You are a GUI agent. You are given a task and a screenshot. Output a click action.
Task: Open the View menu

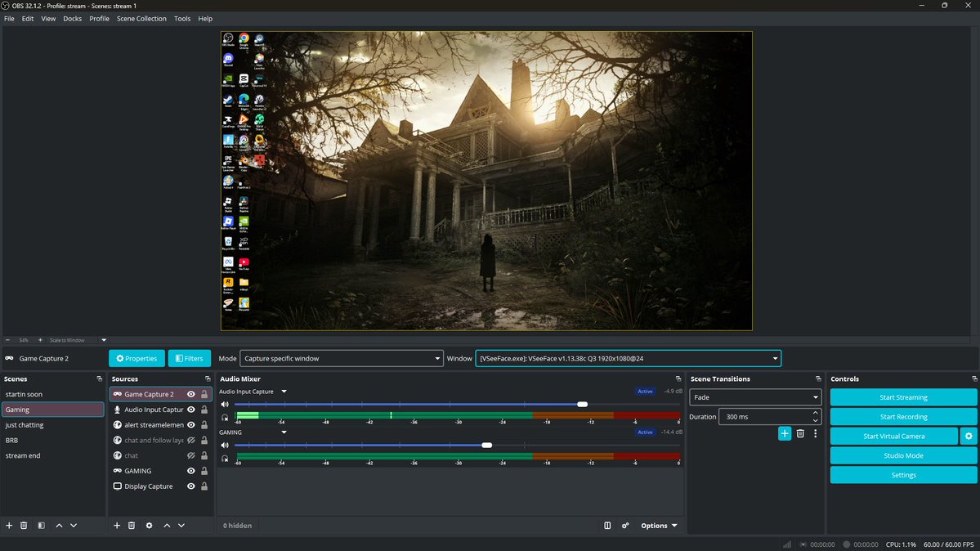pyautogui.click(x=48, y=19)
